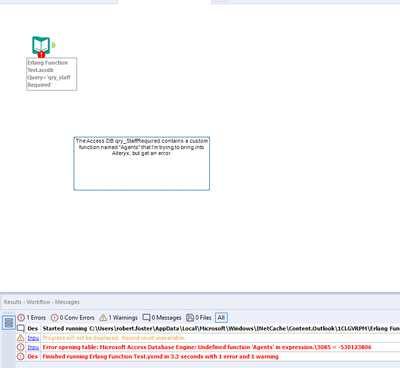
Task: Show All result messages
Action: 221,318
